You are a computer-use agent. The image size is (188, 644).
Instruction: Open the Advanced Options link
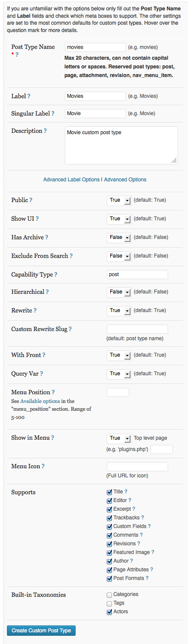(x=125, y=180)
